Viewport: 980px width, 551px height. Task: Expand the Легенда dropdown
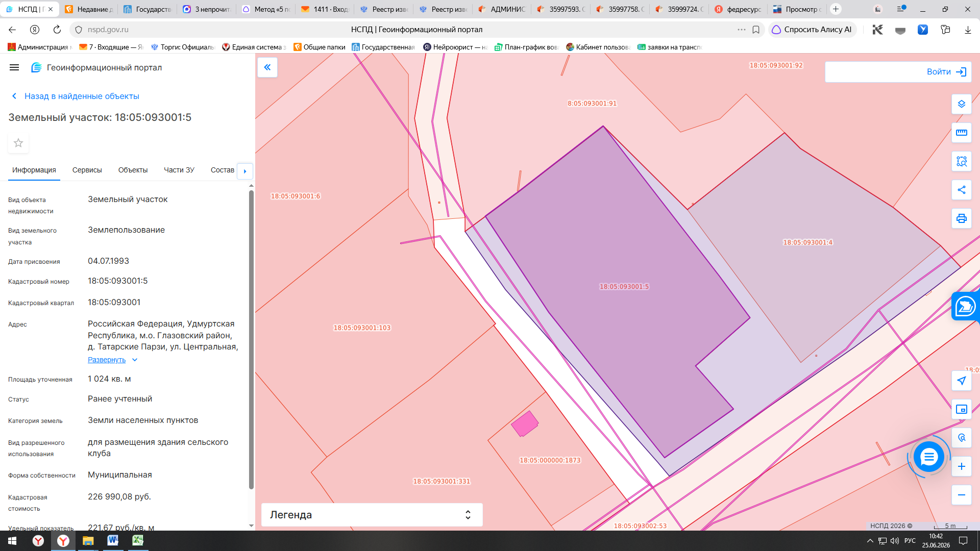[372, 515]
